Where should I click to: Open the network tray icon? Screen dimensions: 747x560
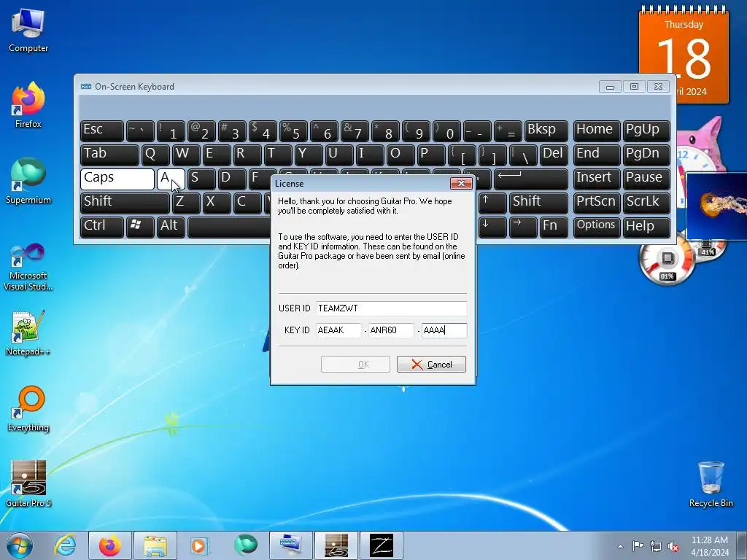point(656,546)
